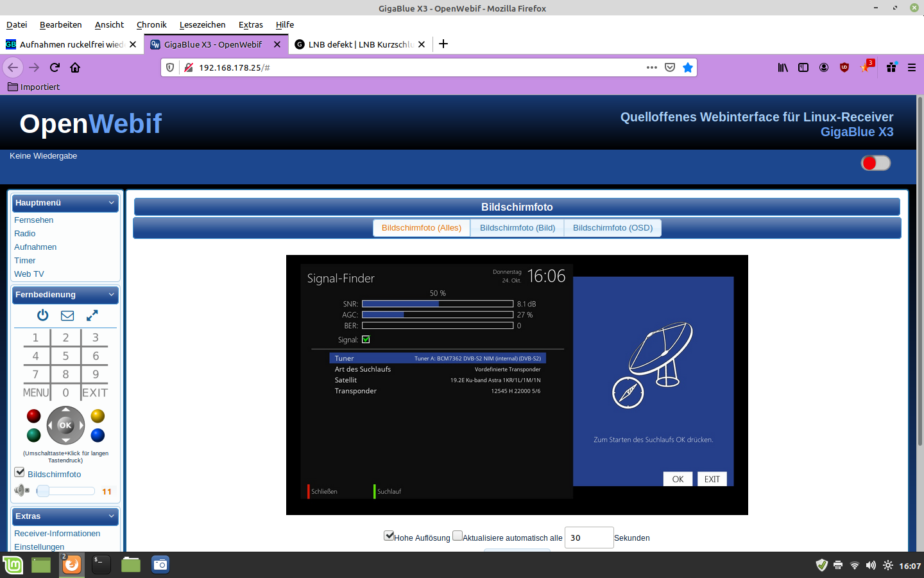The height and width of the screenshot is (578, 924).
Task: Click the fullscreen expand arrows icon
Action: coord(92,315)
